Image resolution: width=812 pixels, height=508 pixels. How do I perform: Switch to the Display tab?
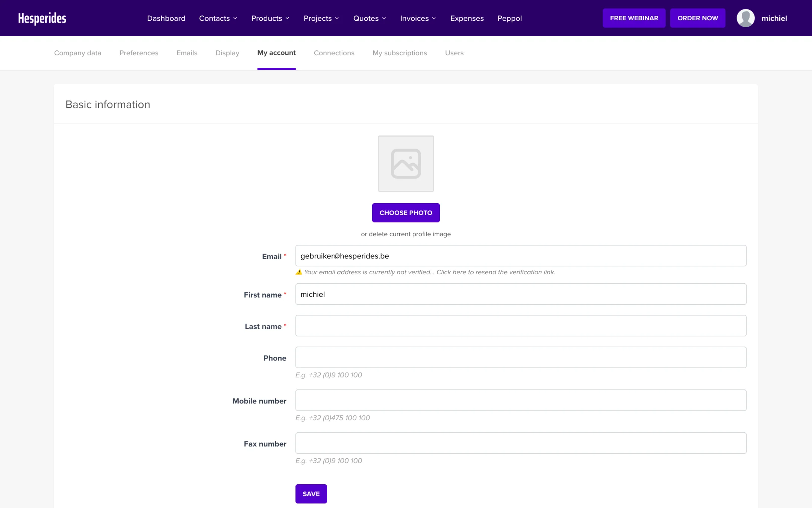(x=227, y=53)
